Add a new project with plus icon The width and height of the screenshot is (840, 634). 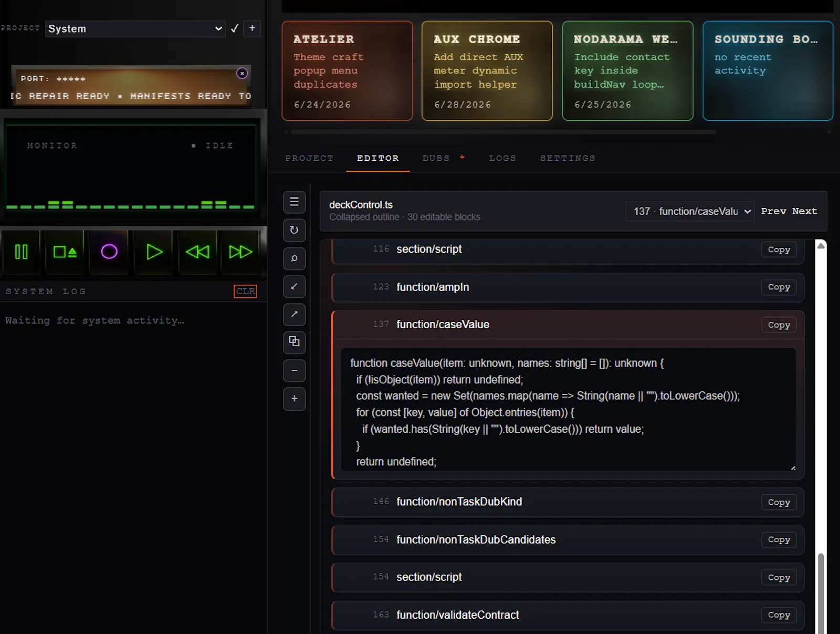(253, 28)
